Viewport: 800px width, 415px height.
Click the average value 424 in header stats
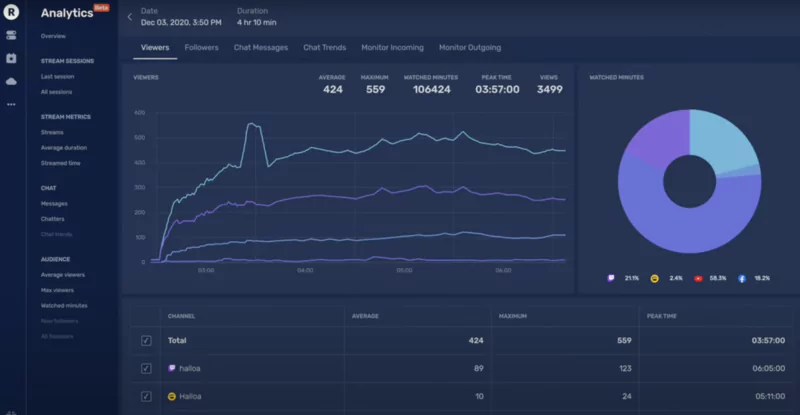pyautogui.click(x=333, y=89)
